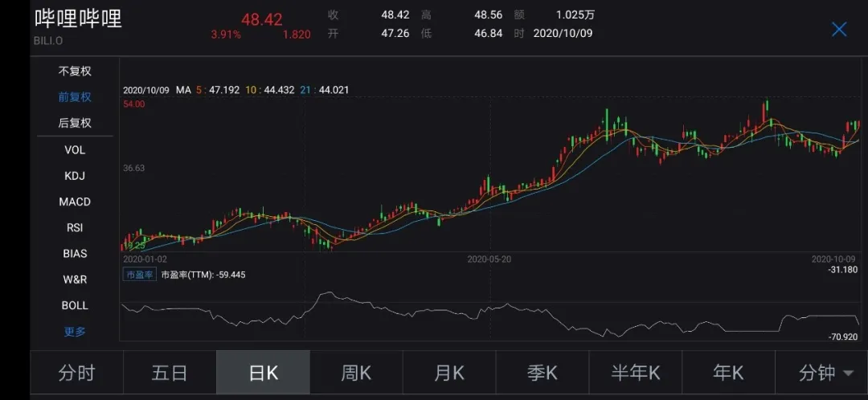Click the BILI.O ticker symbol
The width and height of the screenshot is (868, 400).
click(x=50, y=40)
